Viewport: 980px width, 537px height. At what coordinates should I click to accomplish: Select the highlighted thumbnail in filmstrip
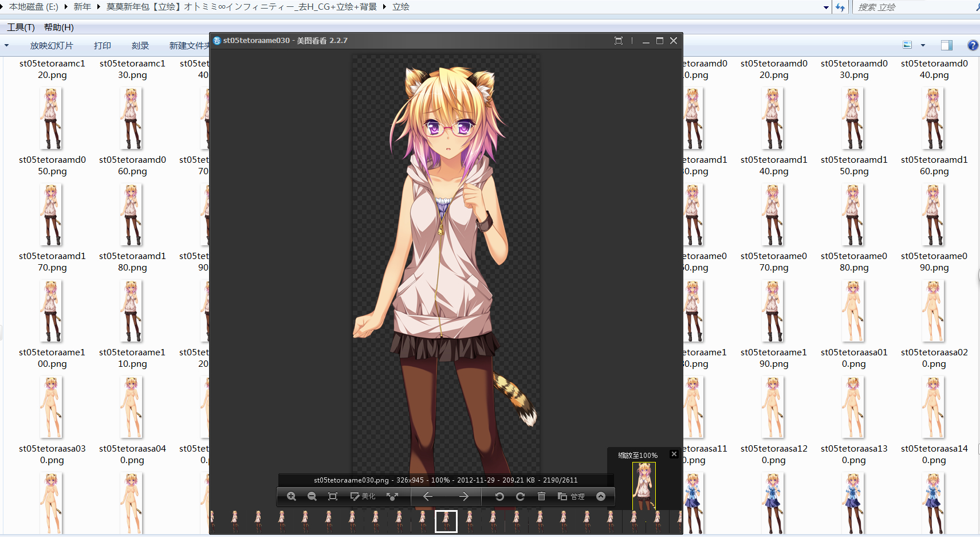(446, 522)
